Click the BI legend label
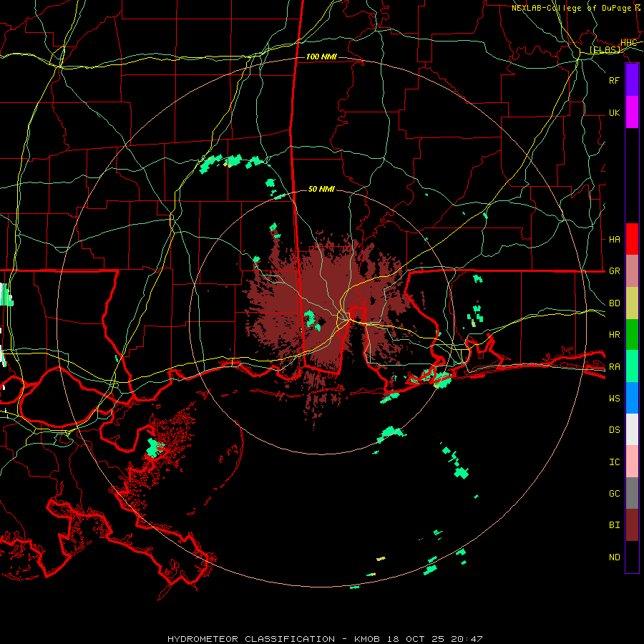The image size is (644, 644). coord(615,525)
